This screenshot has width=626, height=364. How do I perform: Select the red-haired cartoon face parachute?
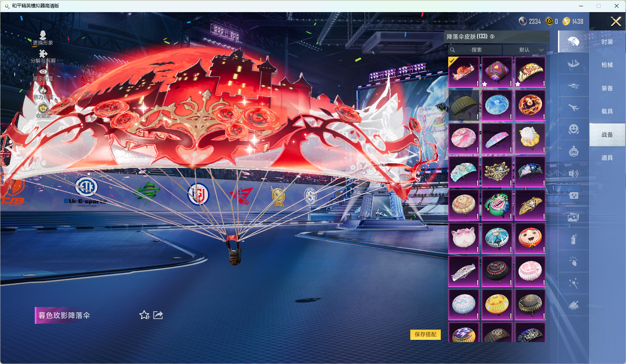[530, 238]
